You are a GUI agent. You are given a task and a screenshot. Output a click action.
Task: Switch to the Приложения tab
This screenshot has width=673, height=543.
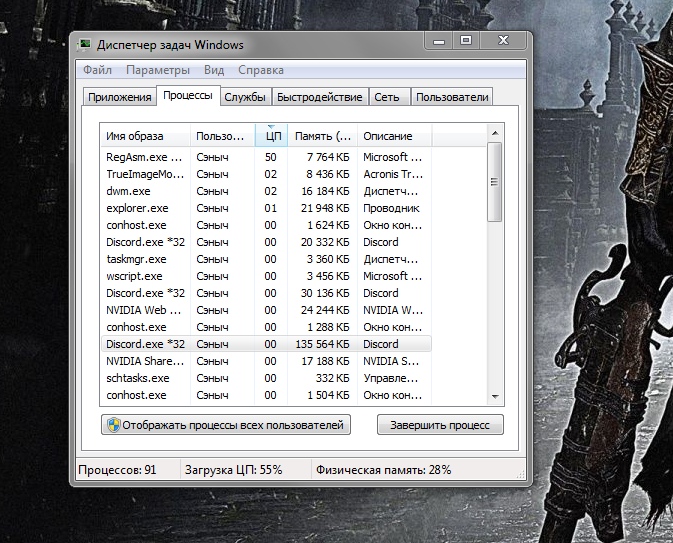coord(119,97)
